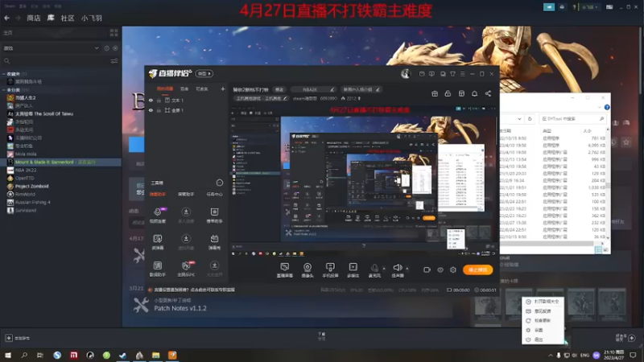
Task: Open Steam from the Windows taskbar
Action: tap(122, 355)
